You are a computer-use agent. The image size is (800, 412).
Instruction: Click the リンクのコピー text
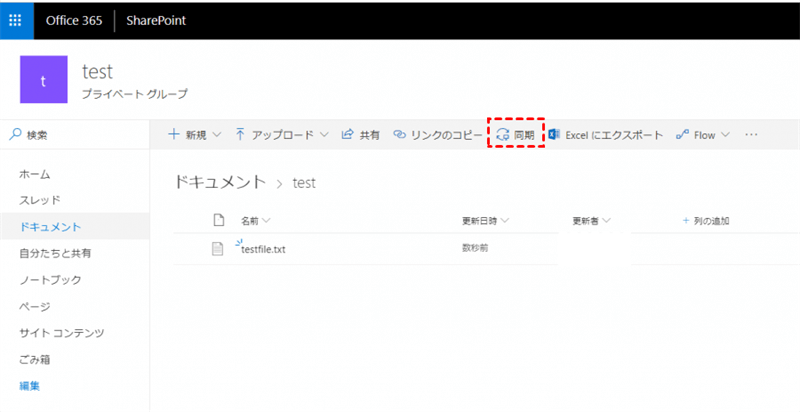coord(446,135)
